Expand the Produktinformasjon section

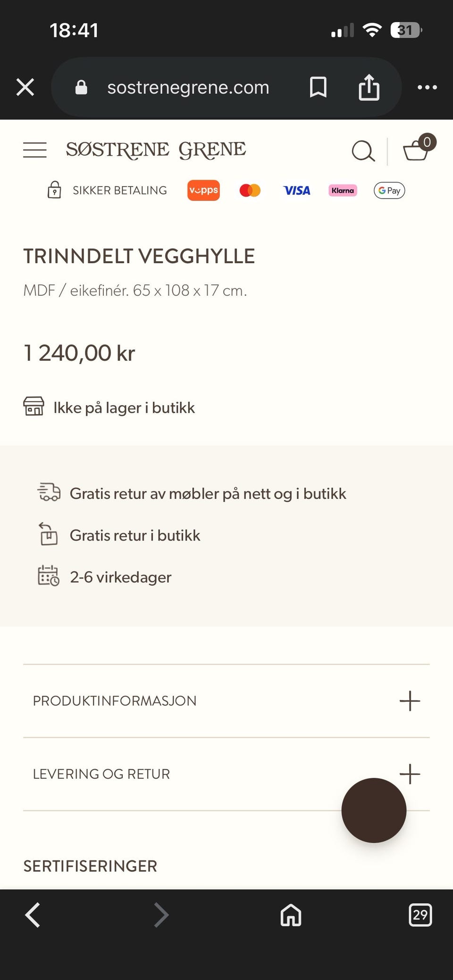410,701
